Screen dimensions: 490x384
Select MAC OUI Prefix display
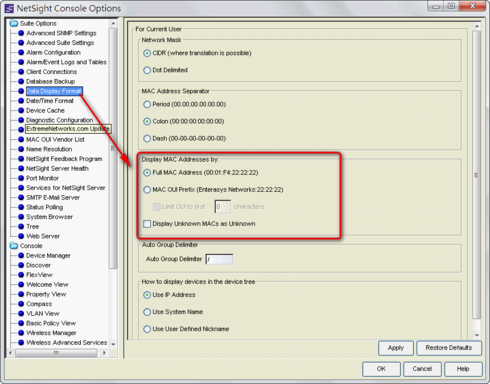click(x=147, y=190)
